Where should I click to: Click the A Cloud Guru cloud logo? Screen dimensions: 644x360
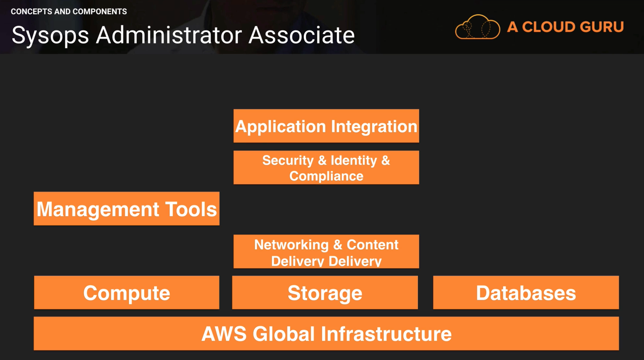pyautogui.click(x=477, y=27)
